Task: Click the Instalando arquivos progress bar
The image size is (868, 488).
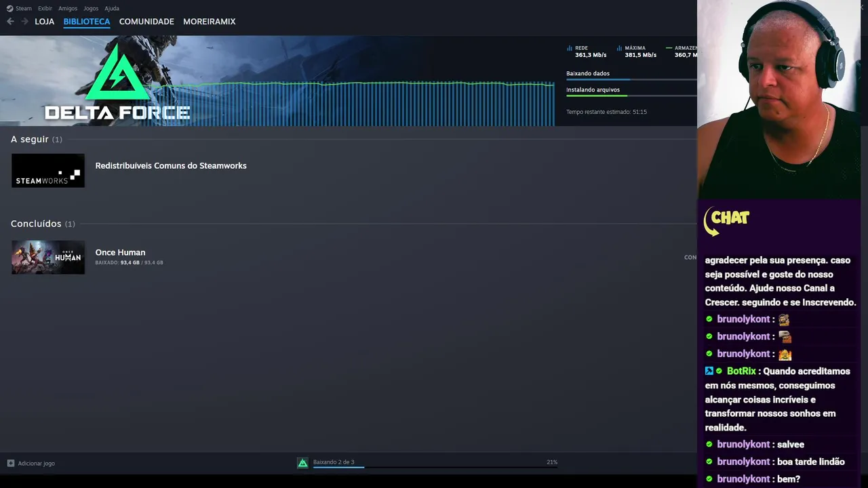Action: click(631, 96)
